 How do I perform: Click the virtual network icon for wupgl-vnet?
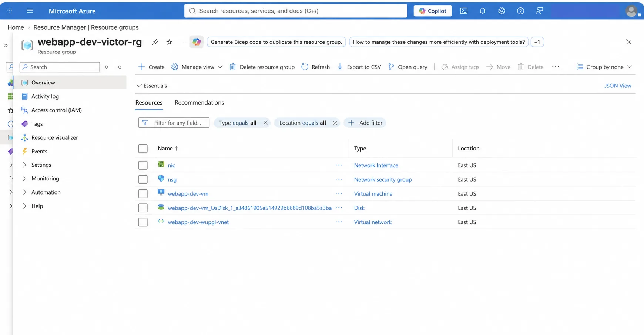[161, 221]
